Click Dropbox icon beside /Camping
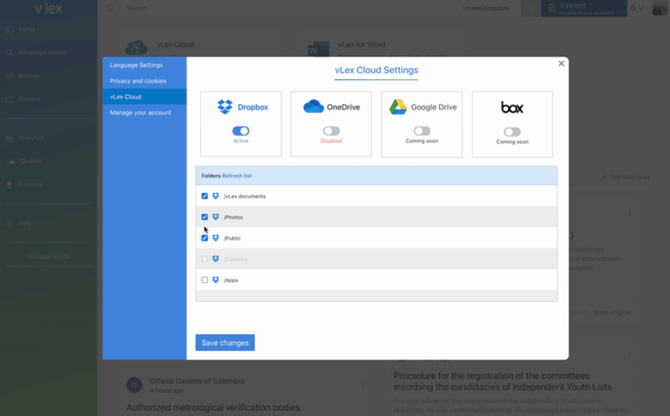The image size is (670, 416). 216,259
